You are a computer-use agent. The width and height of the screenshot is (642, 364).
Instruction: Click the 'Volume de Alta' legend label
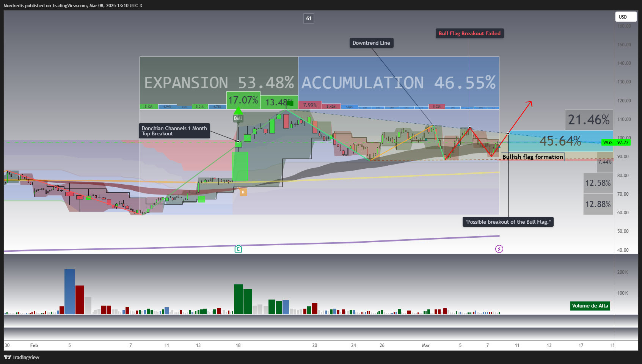pyautogui.click(x=590, y=306)
